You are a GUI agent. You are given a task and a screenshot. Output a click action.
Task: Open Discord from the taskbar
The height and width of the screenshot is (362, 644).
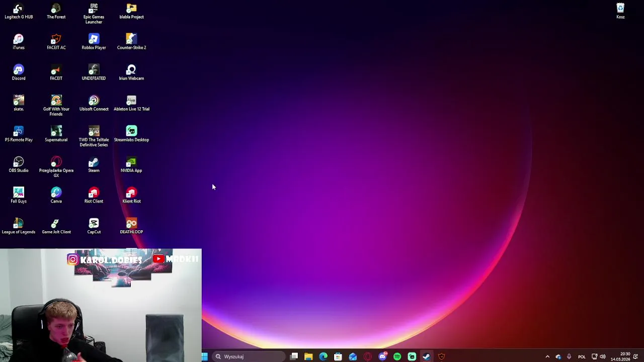coord(382,356)
